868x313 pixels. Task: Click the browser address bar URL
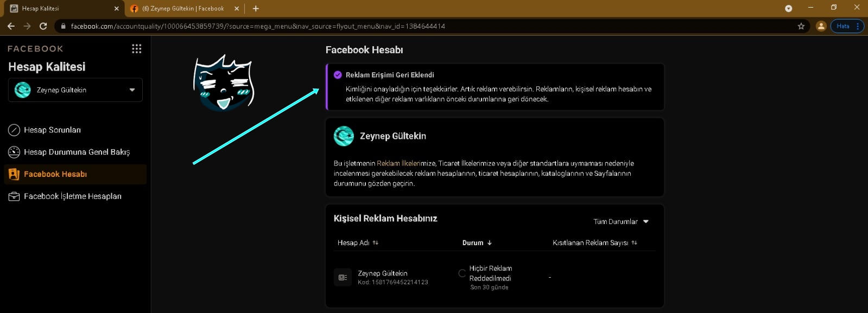[x=258, y=26]
